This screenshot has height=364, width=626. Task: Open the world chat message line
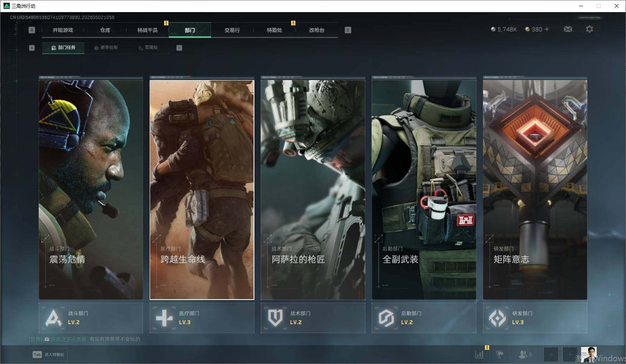(84, 339)
